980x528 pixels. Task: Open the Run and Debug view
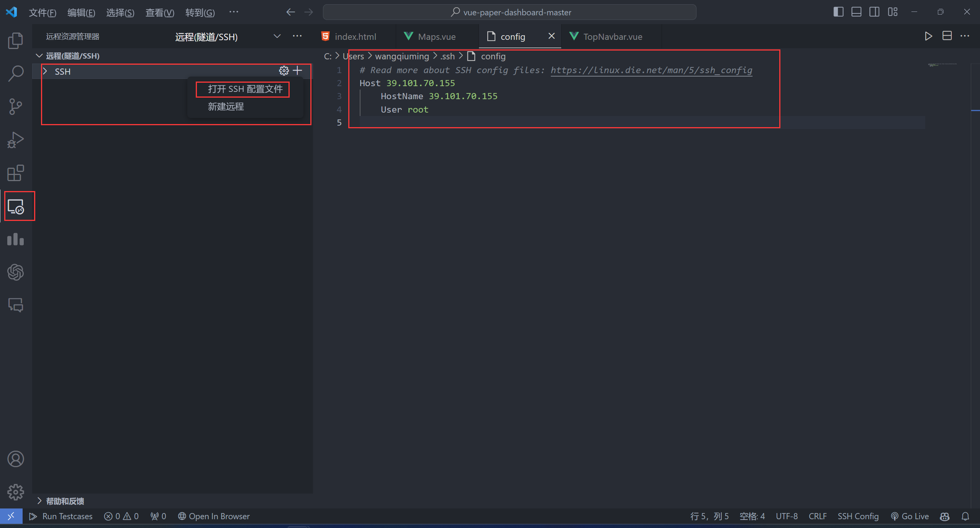click(x=15, y=140)
